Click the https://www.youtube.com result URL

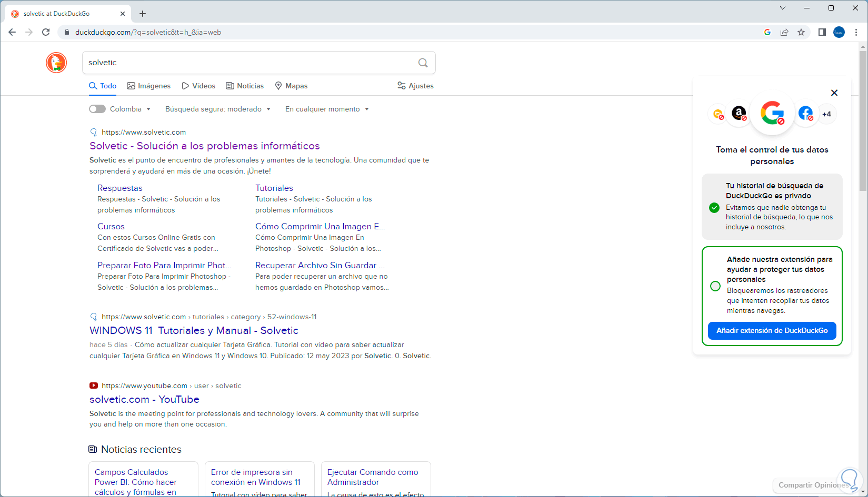coord(144,386)
